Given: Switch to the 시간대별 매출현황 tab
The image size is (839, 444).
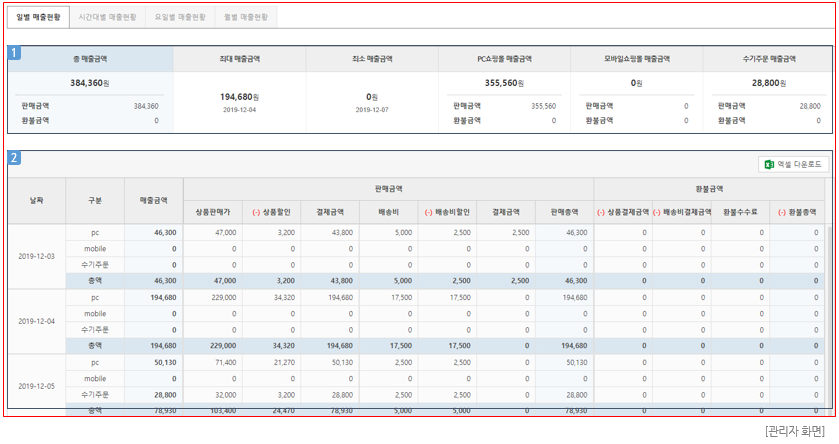Looking at the screenshot, I should click(x=108, y=17).
